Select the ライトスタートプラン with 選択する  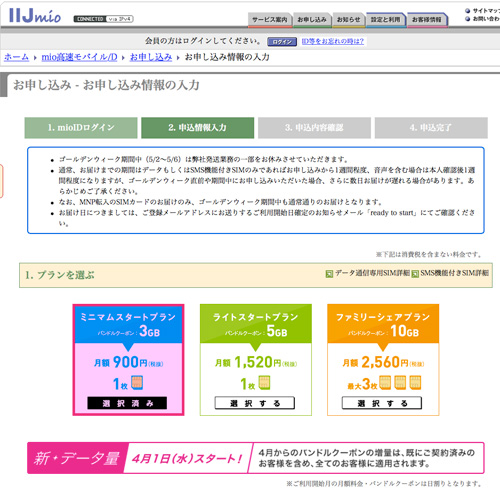[255, 403]
